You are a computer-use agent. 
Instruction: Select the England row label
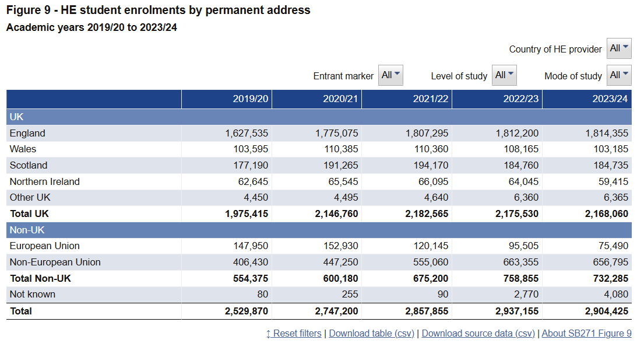pos(27,133)
